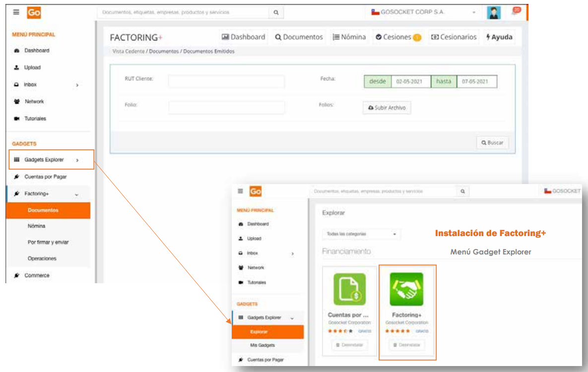Click Financiamiento category heading

pos(346,251)
